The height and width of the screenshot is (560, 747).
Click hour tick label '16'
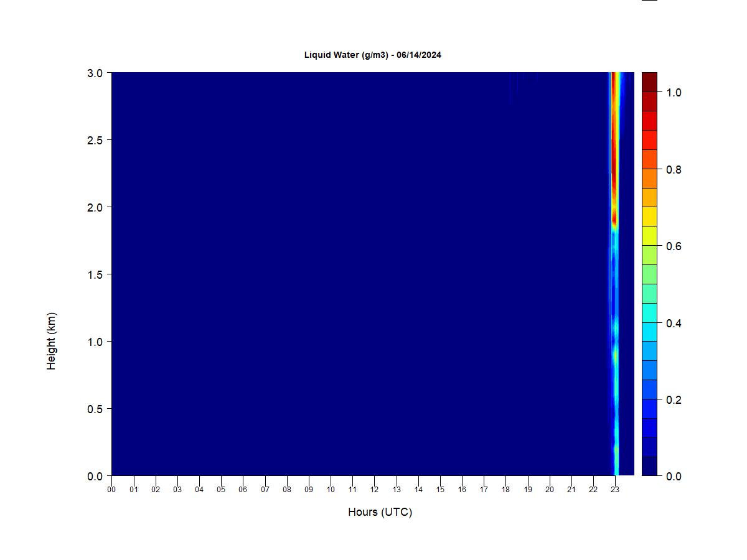(462, 489)
